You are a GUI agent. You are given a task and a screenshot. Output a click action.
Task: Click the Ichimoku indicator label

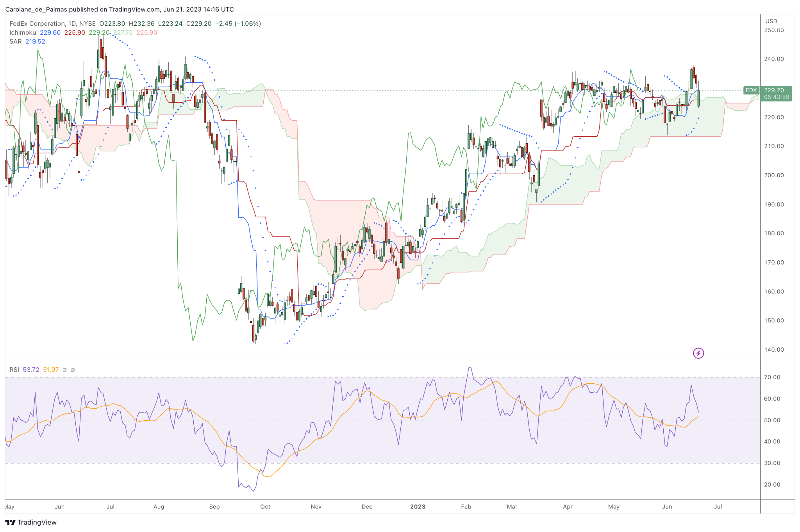click(x=23, y=32)
